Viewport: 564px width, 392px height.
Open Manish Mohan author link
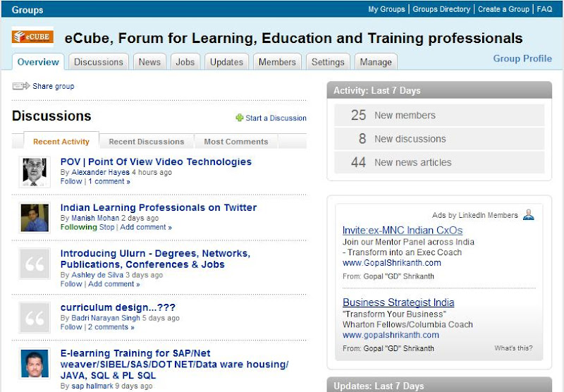click(x=95, y=218)
